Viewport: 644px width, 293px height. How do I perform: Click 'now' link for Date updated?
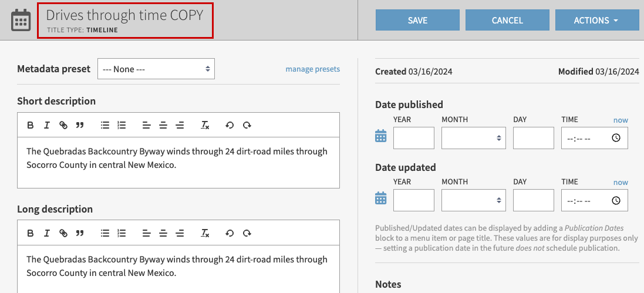(621, 183)
